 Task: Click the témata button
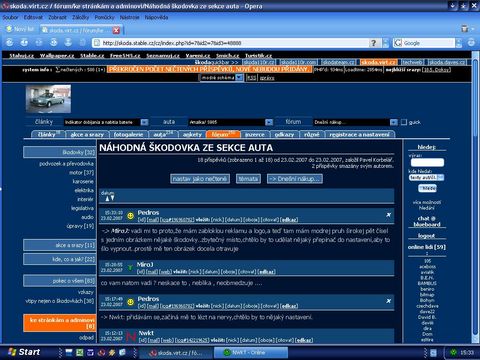pos(248,179)
